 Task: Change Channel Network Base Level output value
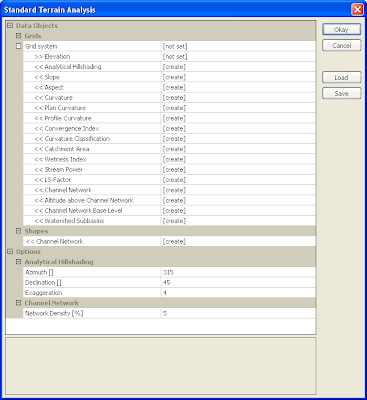coord(238,211)
